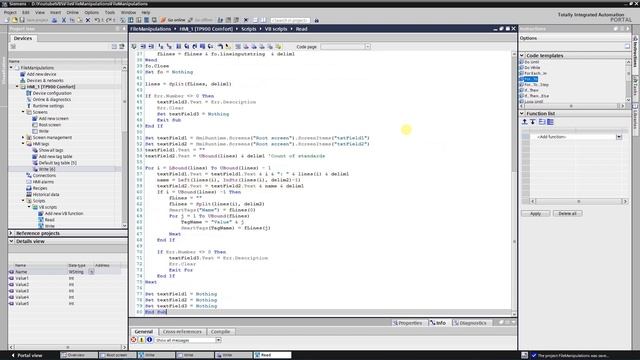Image resolution: width=640 pixels, height=360 pixels.
Task: Open the Help menu
Action: pyautogui.click(x=146, y=13)
